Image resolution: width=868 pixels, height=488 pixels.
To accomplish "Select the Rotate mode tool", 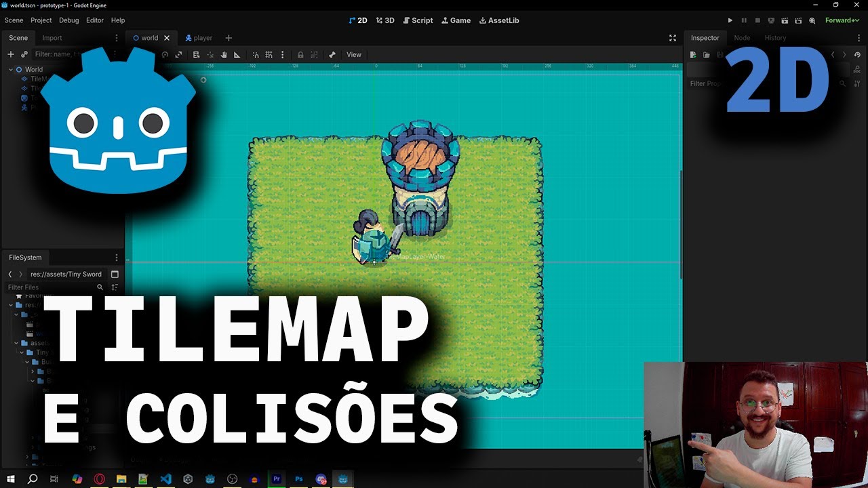I will 165,55.
